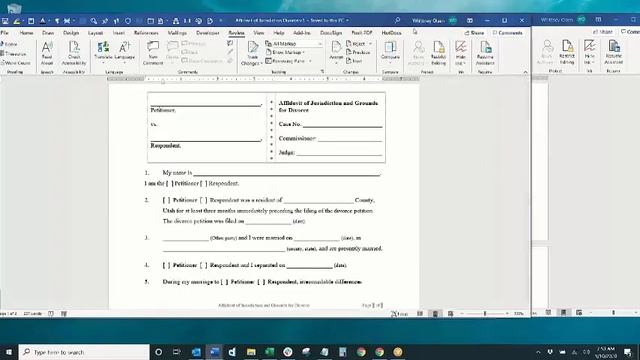This screenshot has height=360, width=640.
Task: Check Petitioner box in item 4
Action: tap(166, 265)
